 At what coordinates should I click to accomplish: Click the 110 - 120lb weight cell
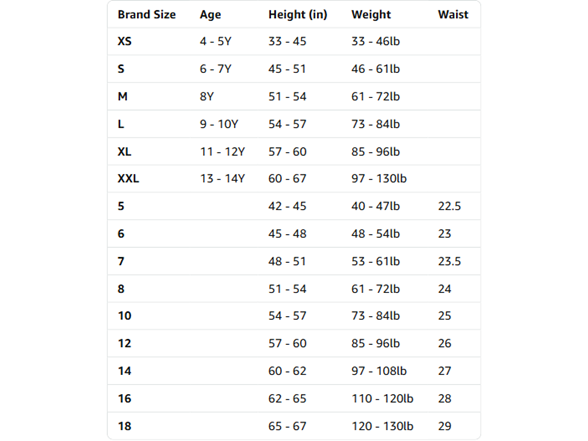[382, 399]
